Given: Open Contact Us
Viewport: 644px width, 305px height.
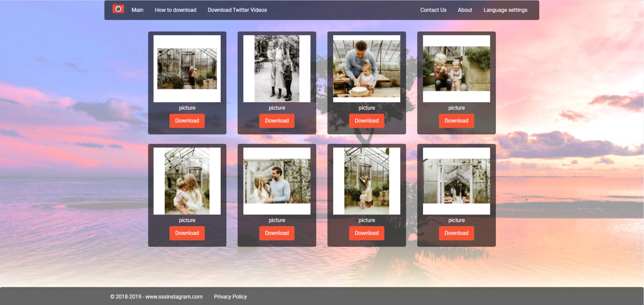Looking at the screenshot, I should pyautogui.click(x=433, y=9).
